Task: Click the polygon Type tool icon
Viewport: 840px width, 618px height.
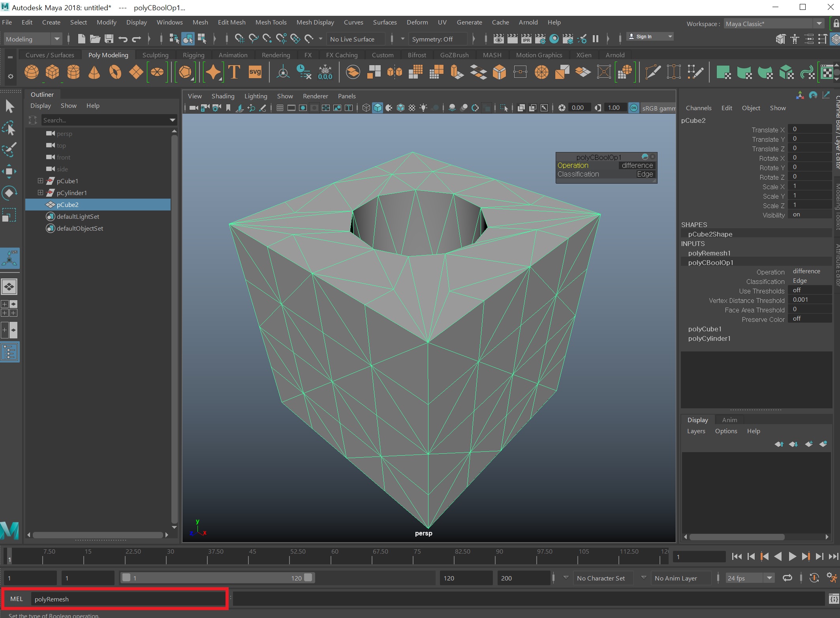Action: pos(234,72)
